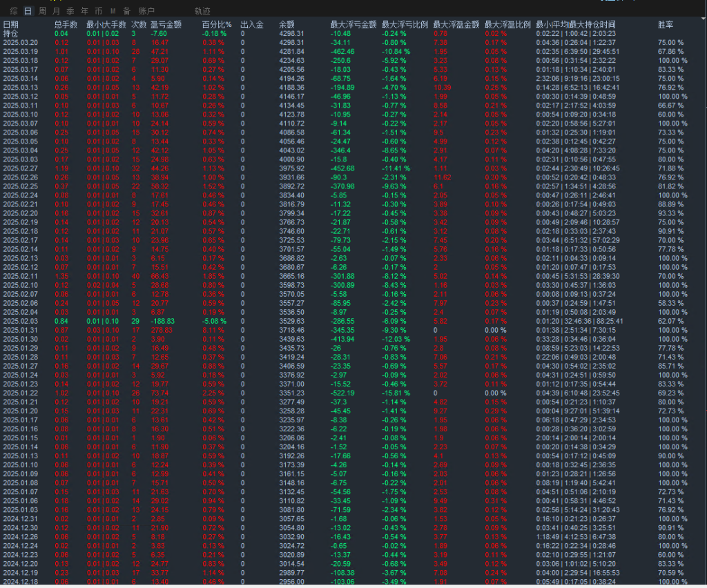Click the 余额 column header

[286, 25]
